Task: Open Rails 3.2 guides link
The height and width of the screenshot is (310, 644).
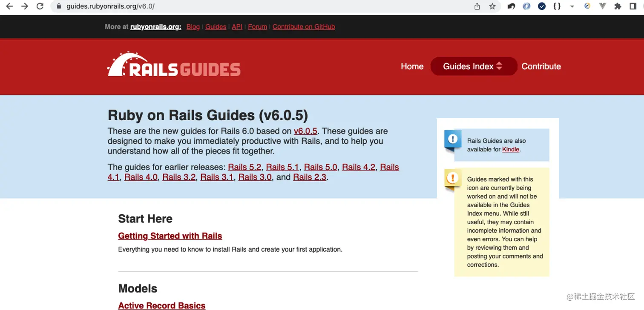Action: [x=179, y=177]
